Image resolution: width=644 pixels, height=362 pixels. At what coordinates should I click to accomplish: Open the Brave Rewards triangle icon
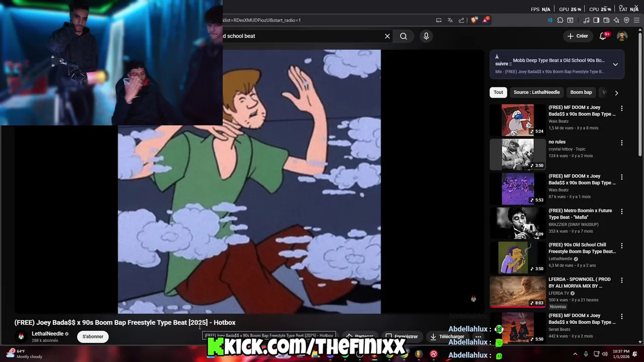486,20
